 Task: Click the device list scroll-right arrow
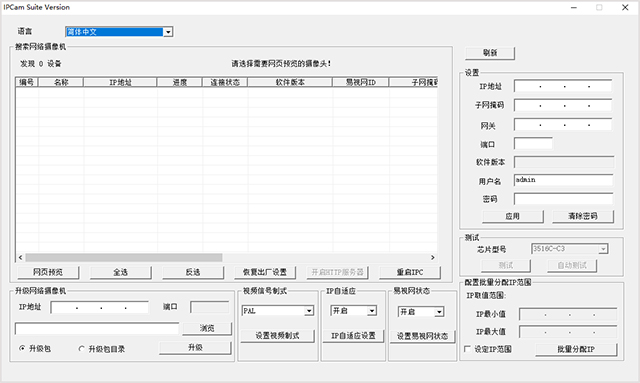coord(433,257)
